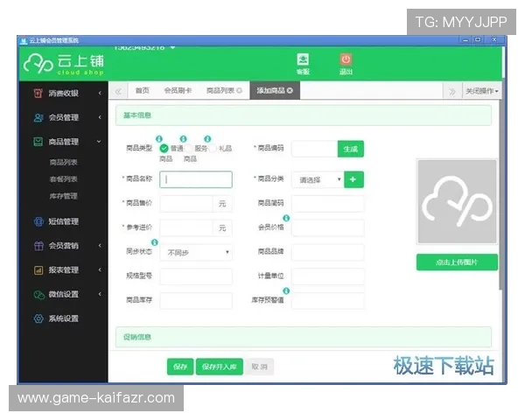Viewport: 525px width, 420px height.
Task: Click the 保存 button
Action: 180,367
